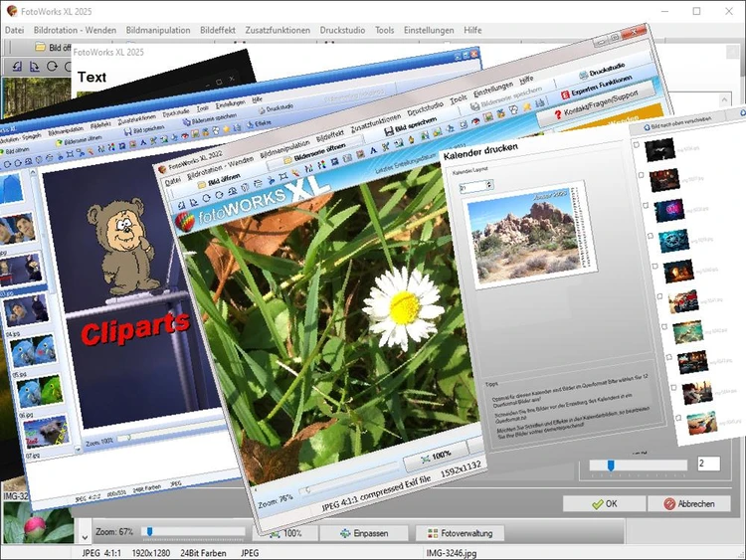Click scroll-down arrow of Cliparts window thumbnail list
Image resolution: width=746 pixels, height=560 pixels.
(x=78, y=449)
